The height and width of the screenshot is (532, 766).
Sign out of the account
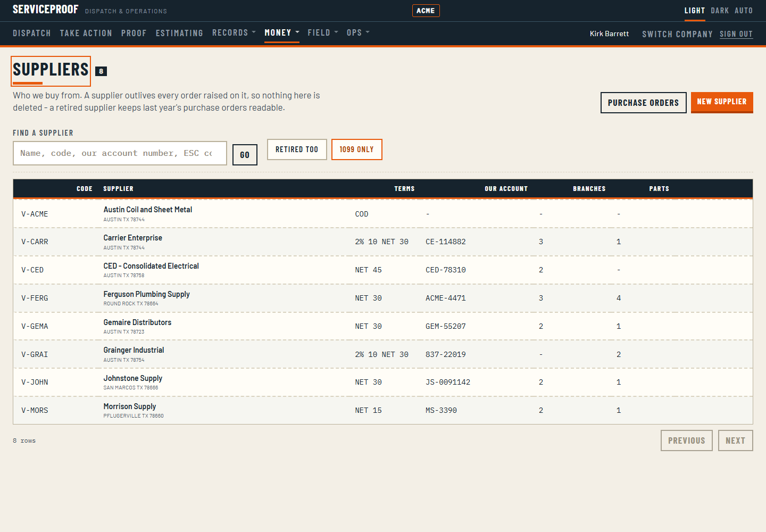coord(736,34)
